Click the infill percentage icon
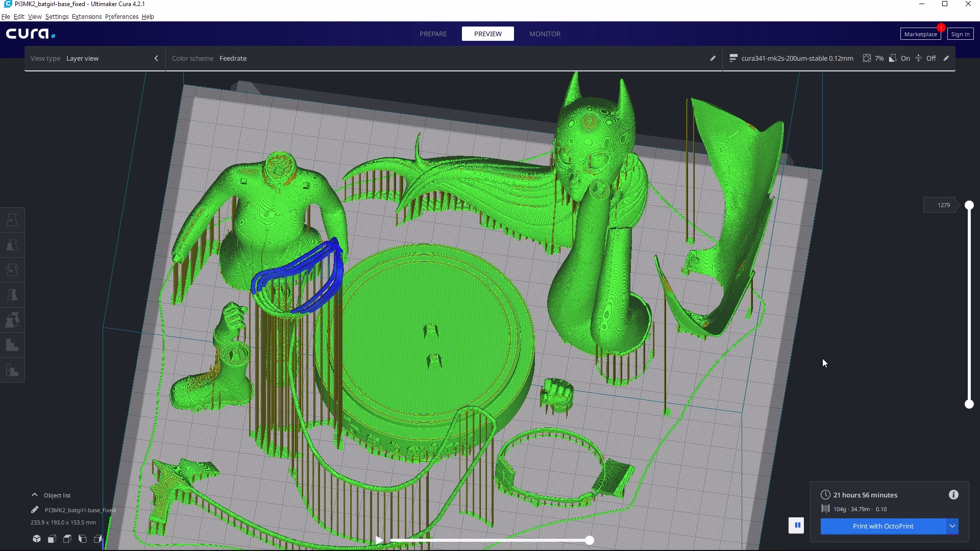The image size is (980, 551). (x=867, y=58)
